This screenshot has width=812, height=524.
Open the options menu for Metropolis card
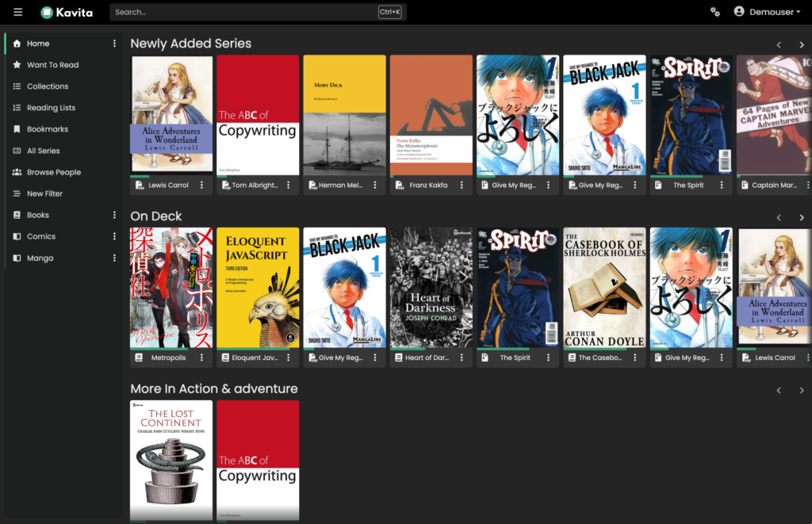pos(201,358)
